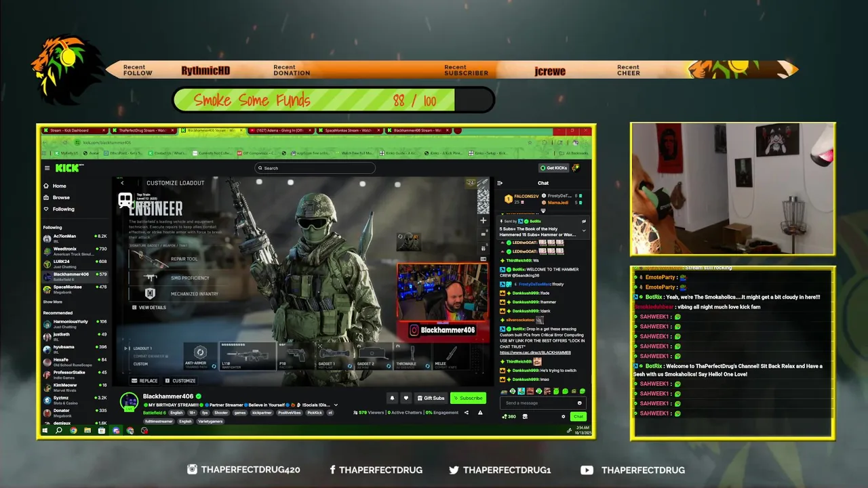Switch to Adema - Giving In YouTube tab
868x488 pixels.
281,130
